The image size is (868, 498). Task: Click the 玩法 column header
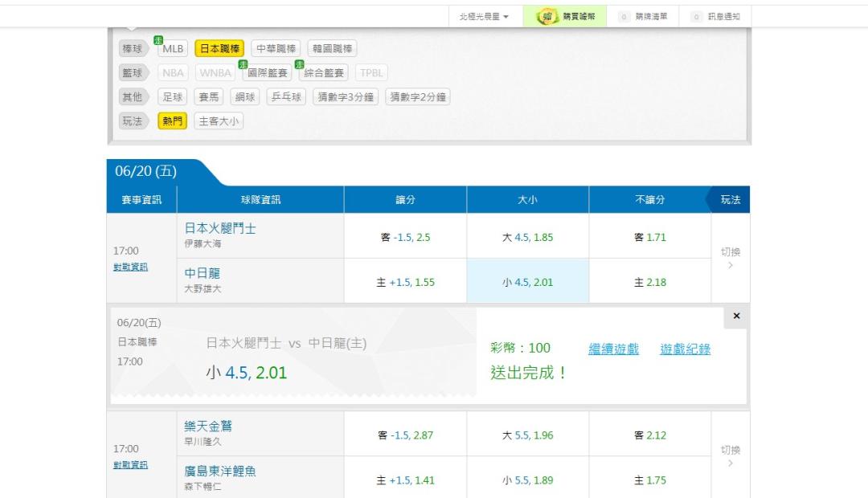[x=730, y=200]
